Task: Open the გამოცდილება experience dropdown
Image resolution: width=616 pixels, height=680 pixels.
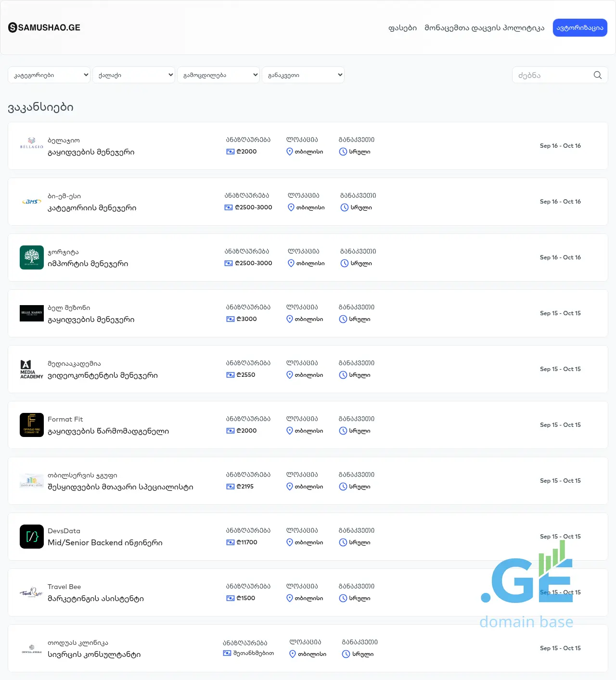Action: 218,75
